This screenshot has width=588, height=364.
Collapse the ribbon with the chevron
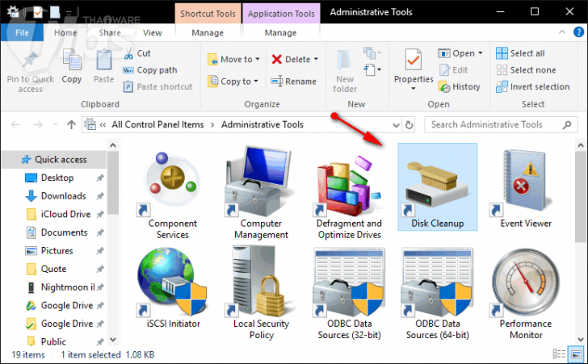562,32
